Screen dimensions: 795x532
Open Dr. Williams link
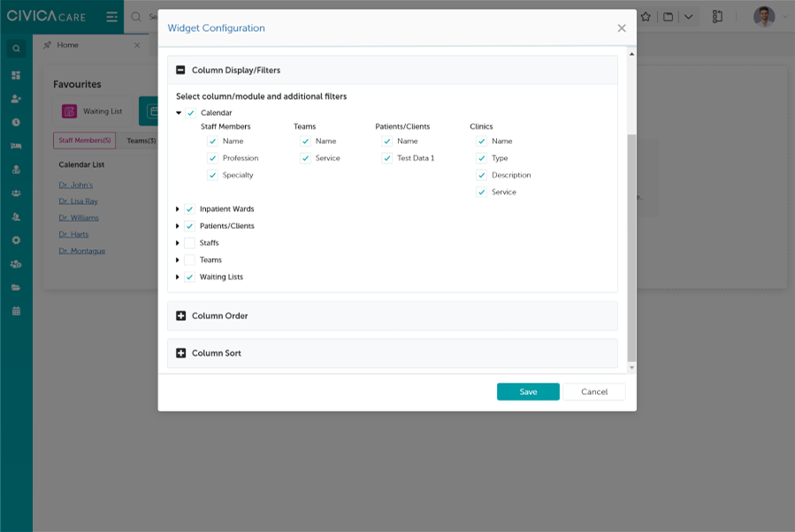click(x=79, y=218)
